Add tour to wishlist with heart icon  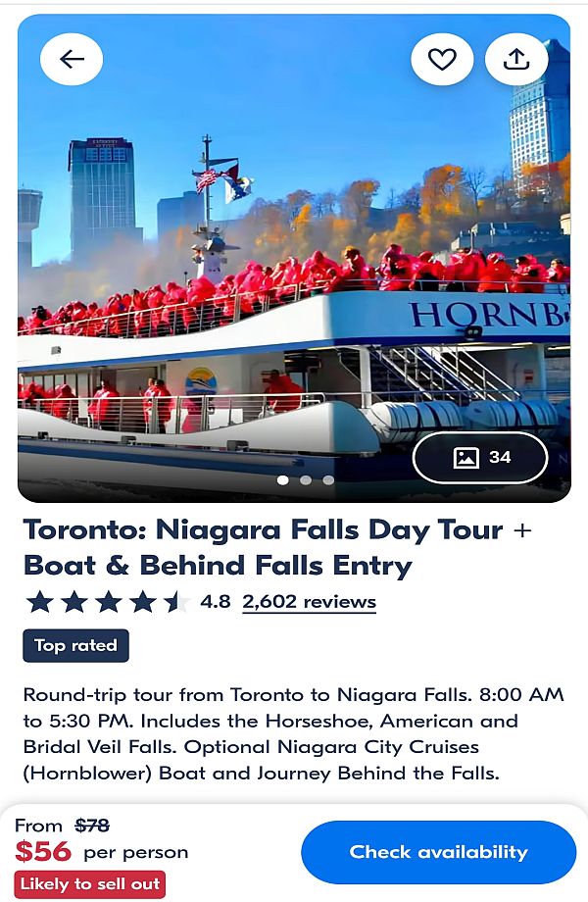click(442, 59)
